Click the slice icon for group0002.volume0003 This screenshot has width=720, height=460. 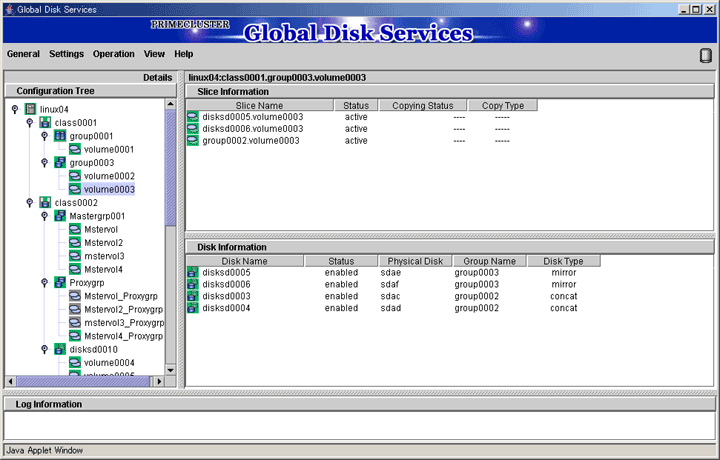pos(193,140)
